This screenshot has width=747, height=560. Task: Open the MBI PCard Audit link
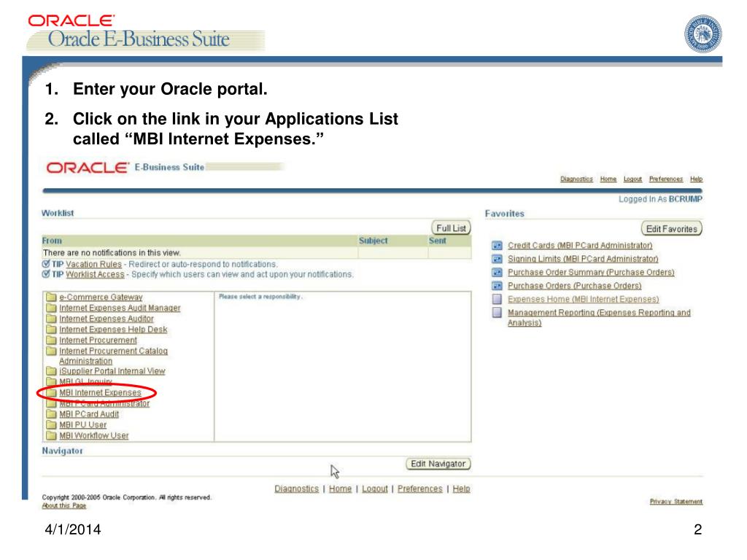click(88, 414)
